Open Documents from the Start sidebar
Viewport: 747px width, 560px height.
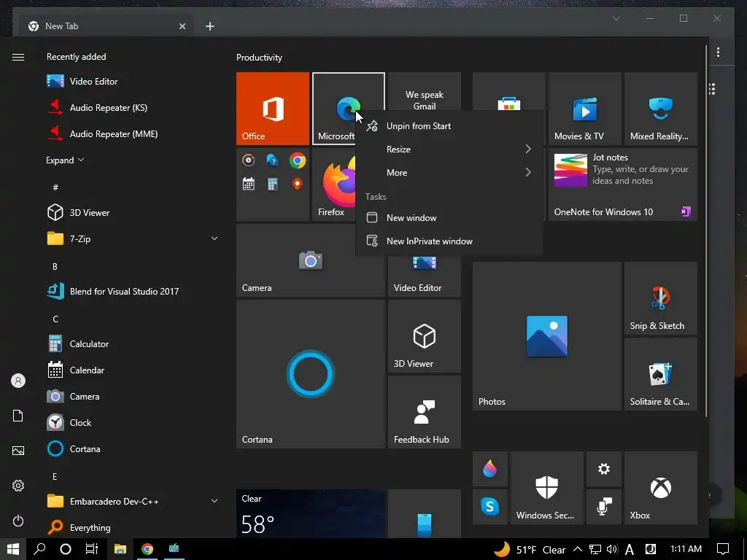pyautogui.click(x=18, y=416)
